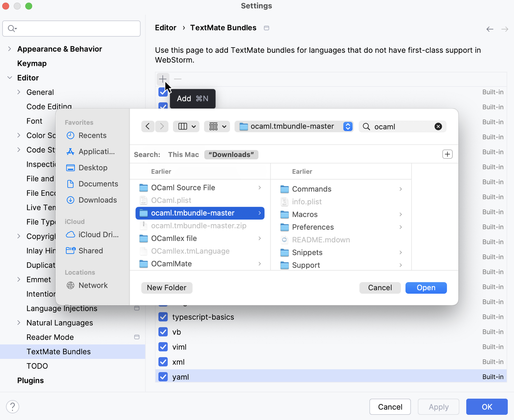Open Recents in Favorites sidebar
This screenshot has height=420, width=514.
click(x=92, y=135)
